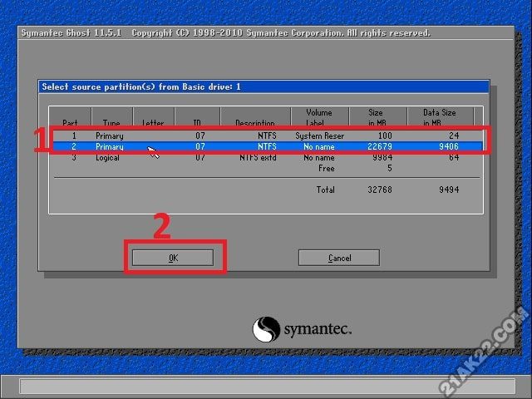Click the ID column header
The height and width of the screenshot is (399, 532).
pos(197,116)
